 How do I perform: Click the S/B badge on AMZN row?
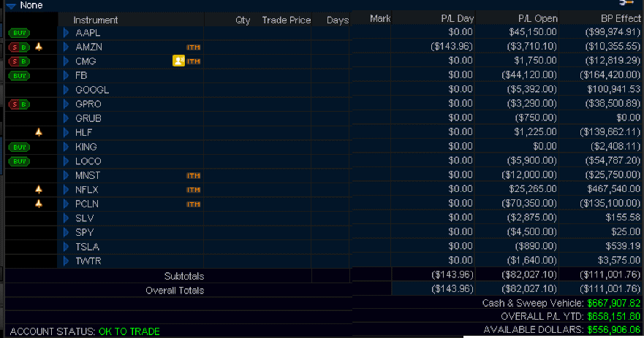pos(20,47)
